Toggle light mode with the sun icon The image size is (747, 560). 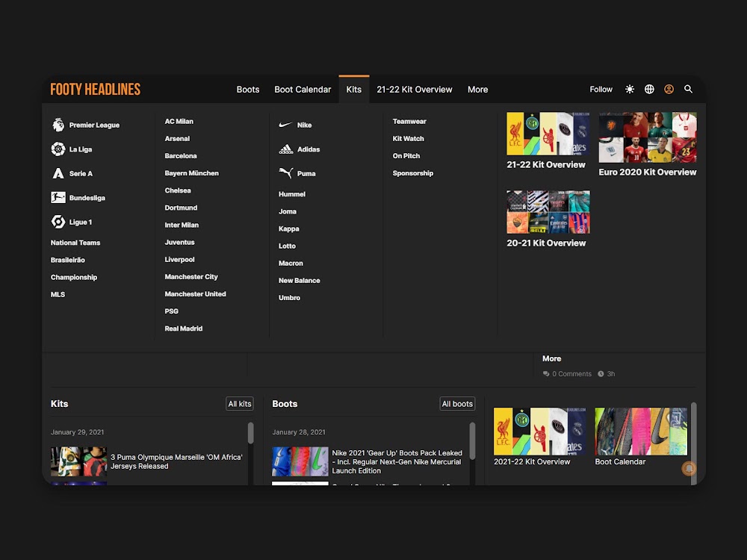point(630,89)
